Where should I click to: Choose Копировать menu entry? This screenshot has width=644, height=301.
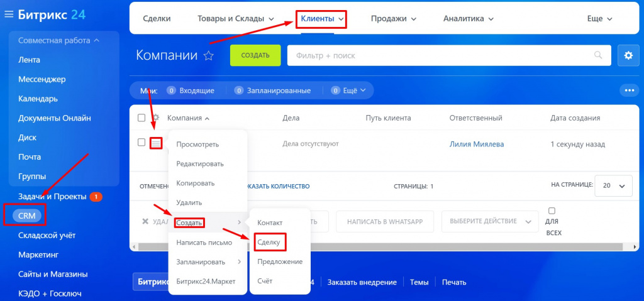(x=196, y=183)
